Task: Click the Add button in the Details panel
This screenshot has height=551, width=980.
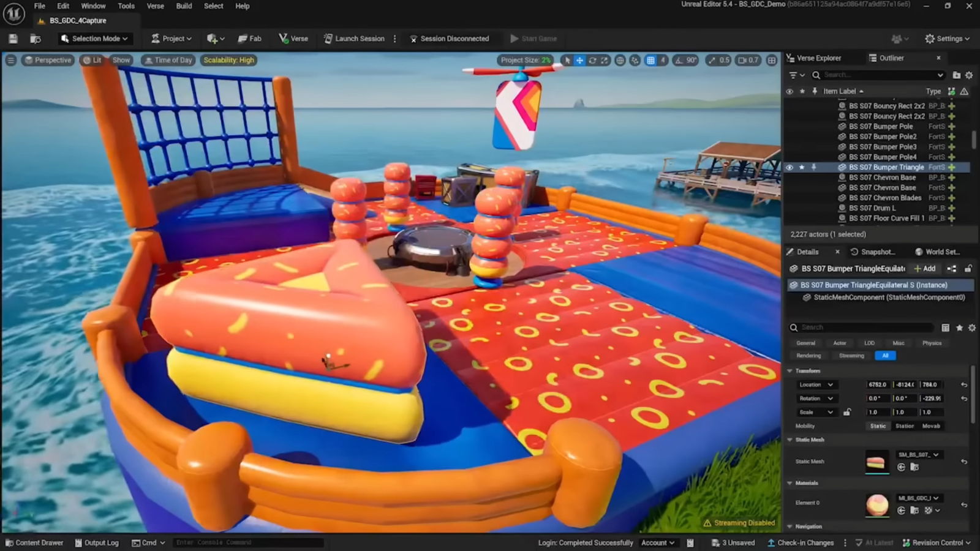Action: click(924, 268)
